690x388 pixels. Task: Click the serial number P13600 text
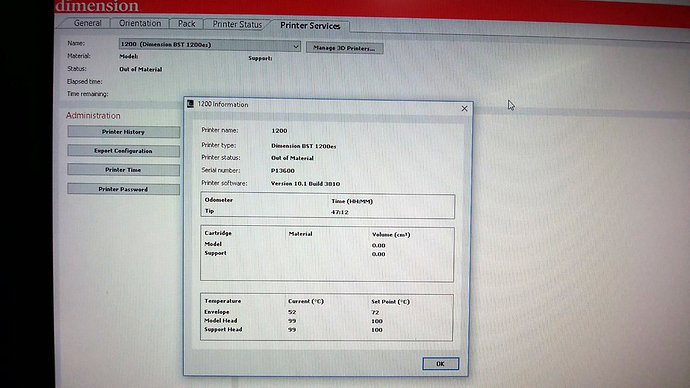(x=283, y=171)
